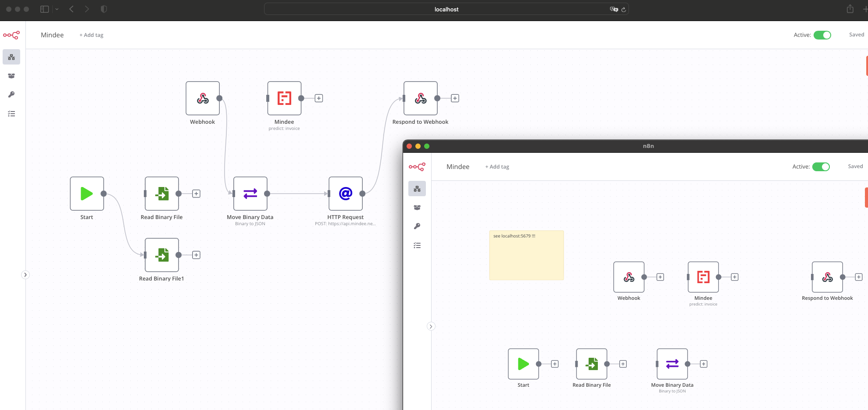Viewport: 868px width, 410px height.
Task: Toggle the Active switch in the browser window
Action: (822, 35)
